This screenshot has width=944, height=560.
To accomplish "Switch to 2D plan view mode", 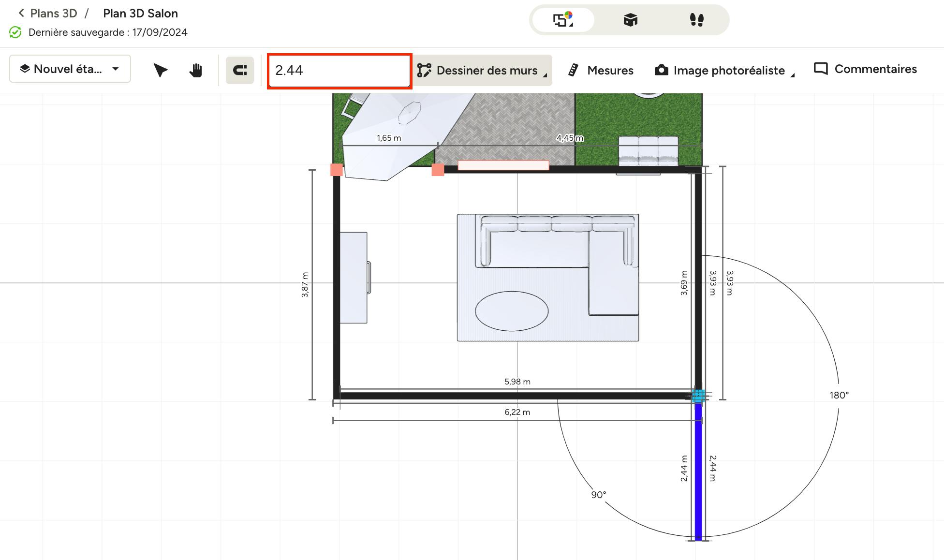I will (563, 20).
